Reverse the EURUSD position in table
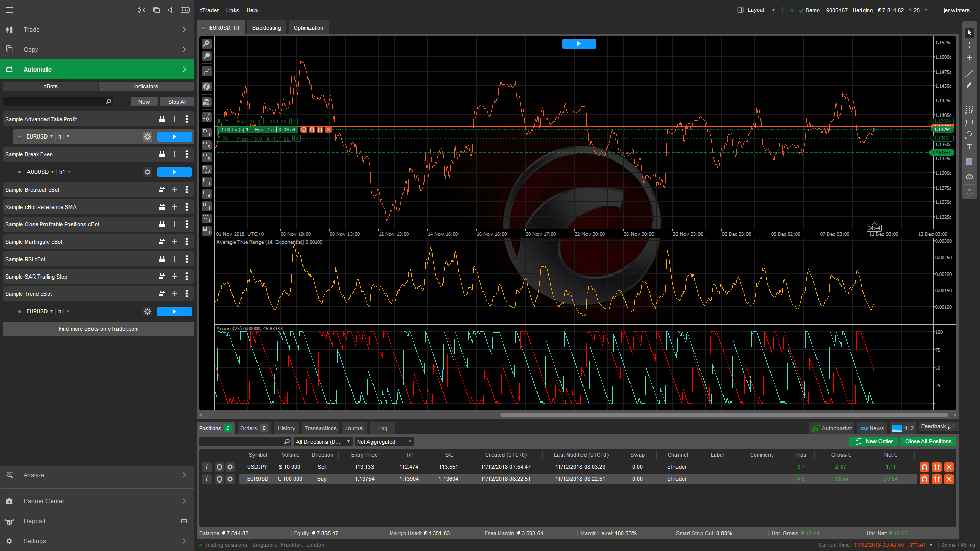Screen dimensions: 980x551 pyautogui.click(x=924, y=479)
